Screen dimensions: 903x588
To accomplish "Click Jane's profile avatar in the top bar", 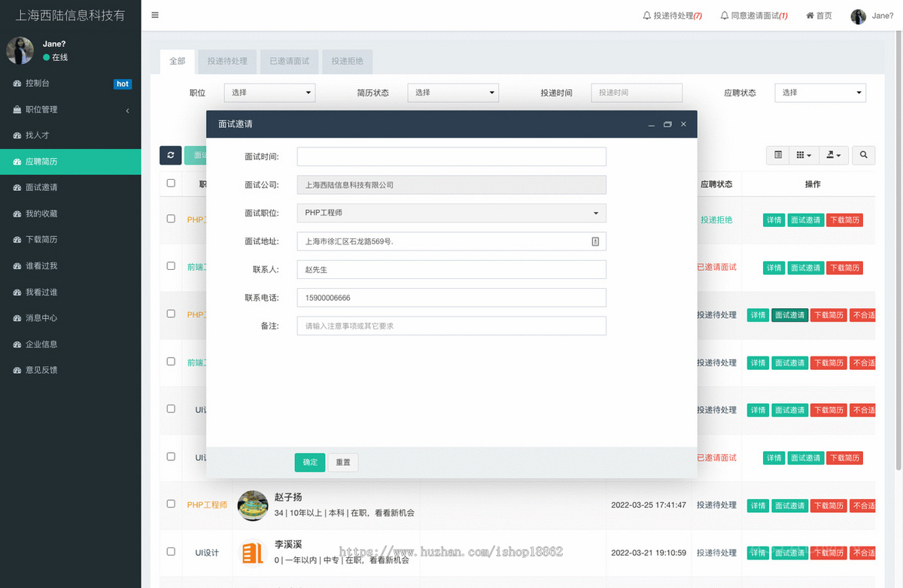I will pos(858,15).
